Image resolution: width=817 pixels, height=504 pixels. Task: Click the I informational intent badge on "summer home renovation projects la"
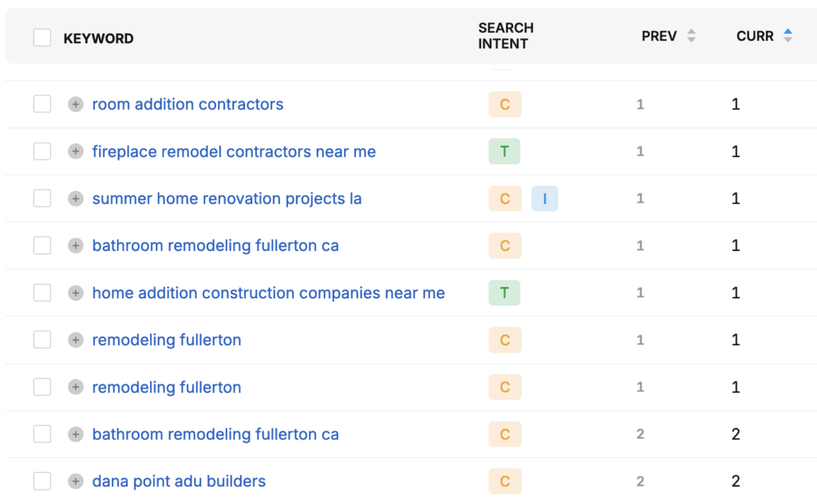pos(545,198)
